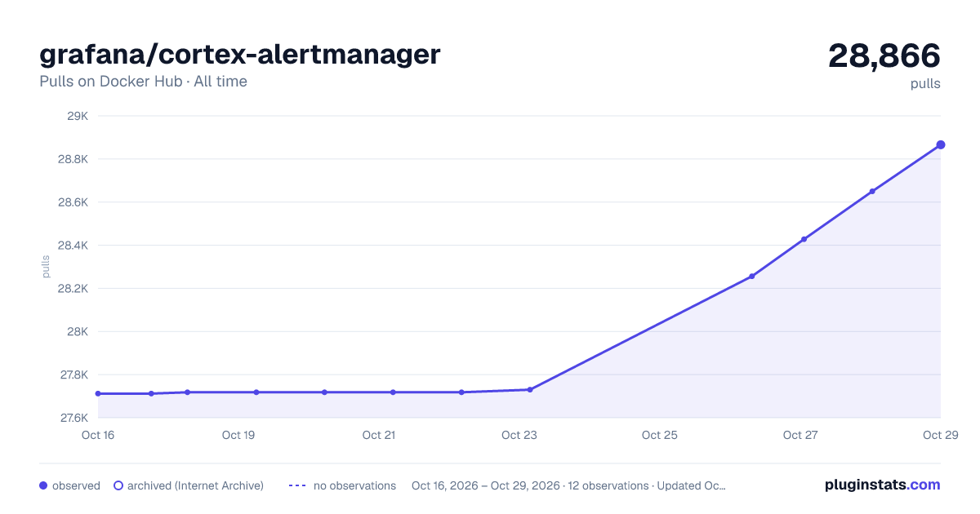
Task: Click the 29K y-axis label
Action: coord(78,116)
